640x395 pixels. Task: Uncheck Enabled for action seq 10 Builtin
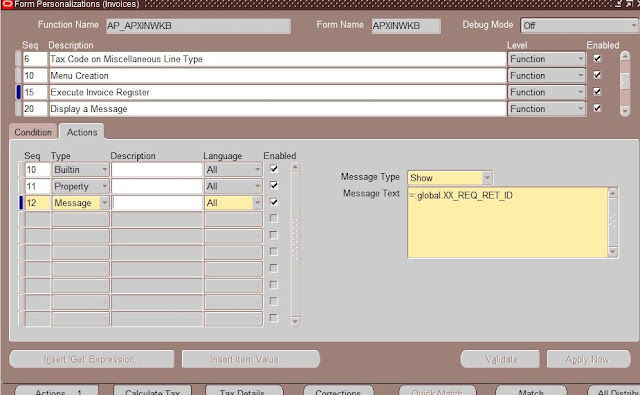tap(274, 169)
